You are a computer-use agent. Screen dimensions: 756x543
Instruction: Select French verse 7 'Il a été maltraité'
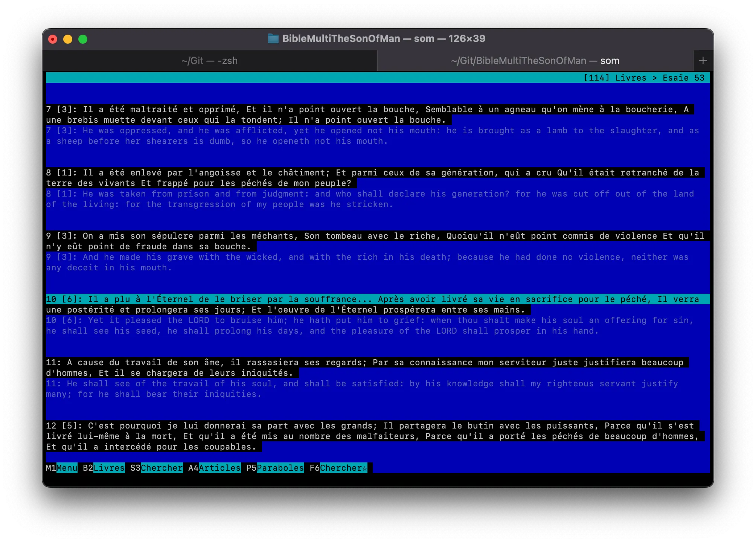pos(370,115)
